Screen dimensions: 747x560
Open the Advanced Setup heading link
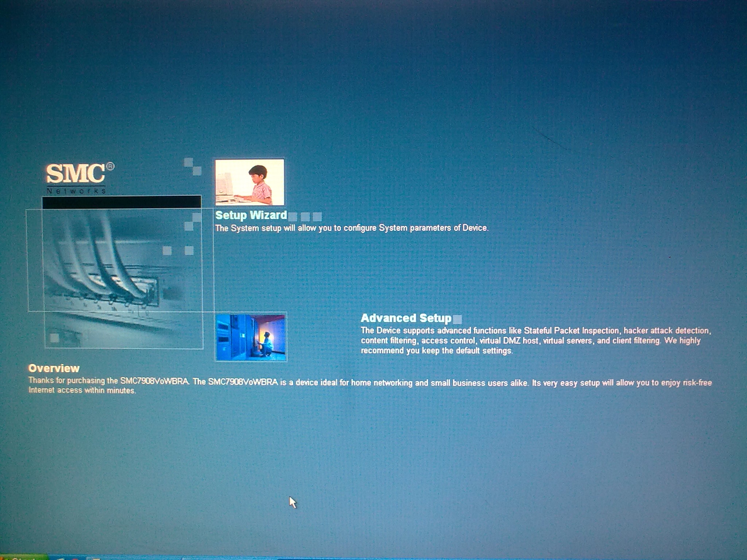[x=406, y=318]
